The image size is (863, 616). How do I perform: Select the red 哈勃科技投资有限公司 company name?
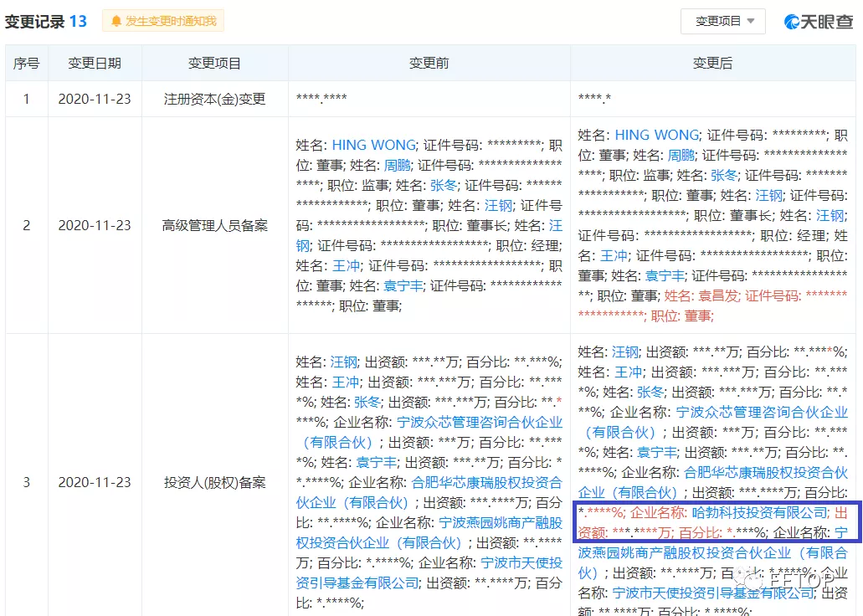tap(759, 513)
